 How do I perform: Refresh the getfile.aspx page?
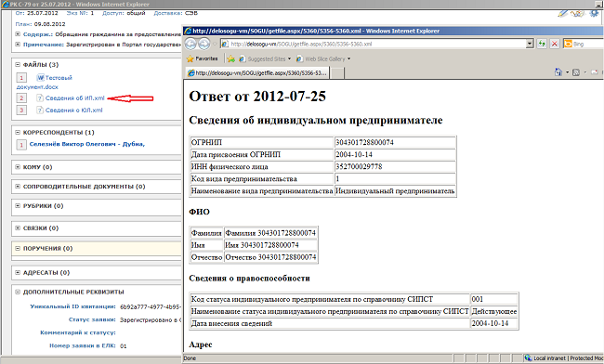click(x=542, y=44)
